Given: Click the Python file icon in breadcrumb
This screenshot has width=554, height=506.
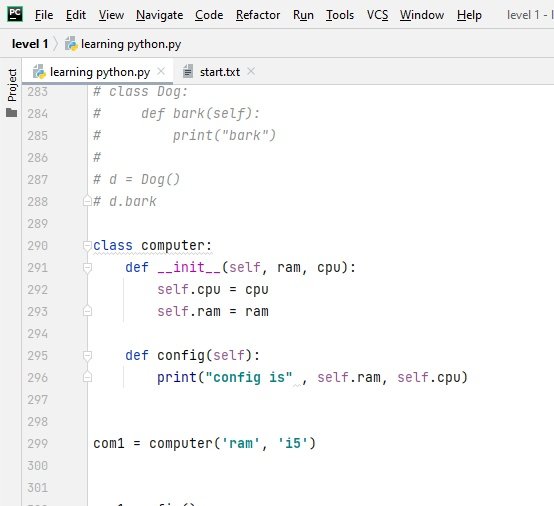Looking at the screenshot, I should point(71,44).
